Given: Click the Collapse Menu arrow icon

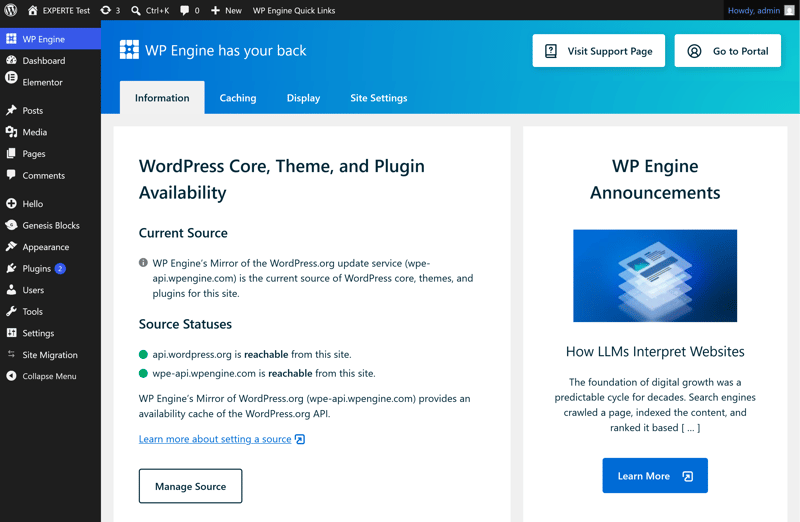Looking at the screenshot, I should (x=11, y=376).
